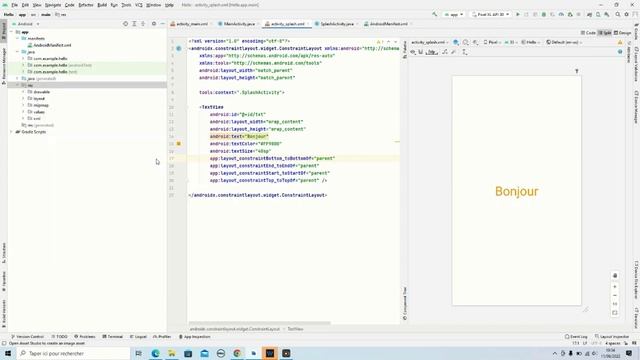Expand the Gradle Scripts node
Viewport: 640px width, 360px height.
(11, 132)
